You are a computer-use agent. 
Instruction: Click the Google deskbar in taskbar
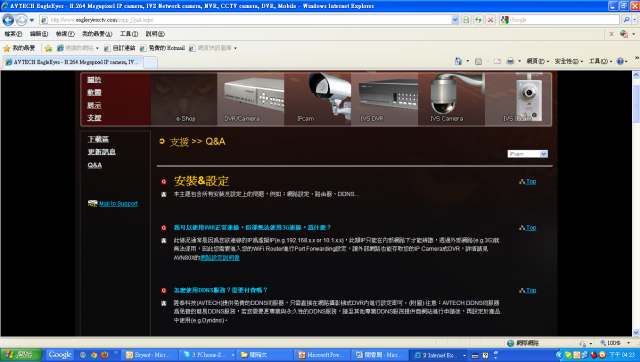click(x=60, y=355)
